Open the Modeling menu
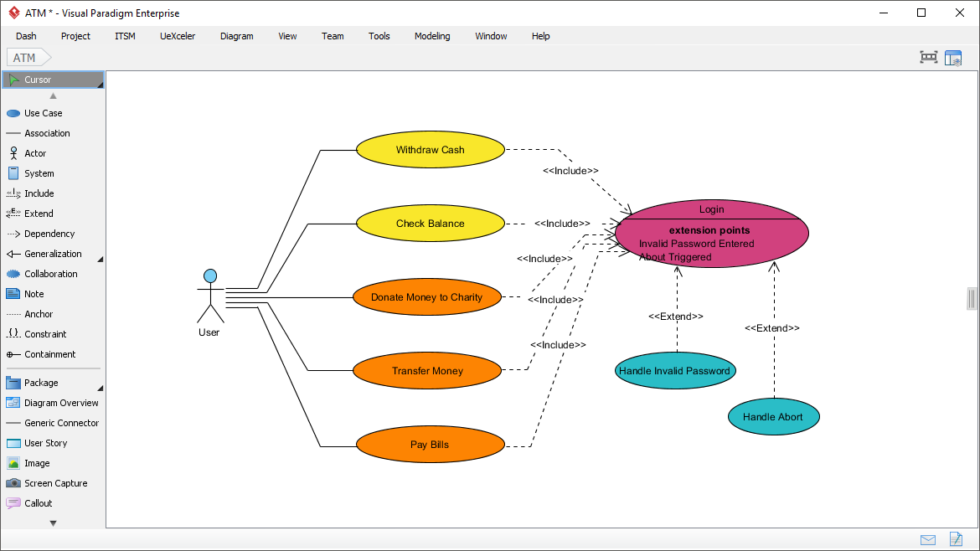The height and width of the screenshot is (551, 980). tap(432, 36)
